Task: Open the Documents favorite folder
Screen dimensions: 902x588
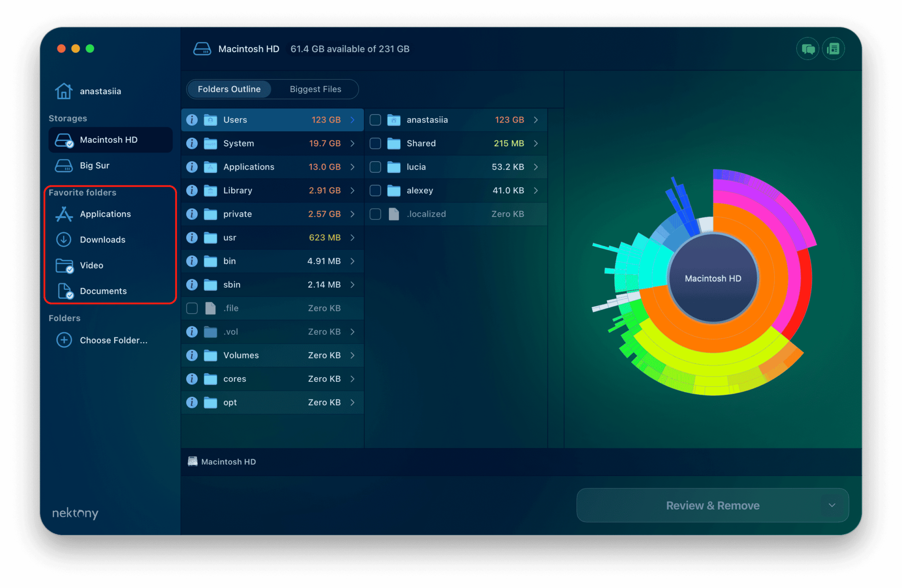Action: pyautogui.click(x=103, y=291)
